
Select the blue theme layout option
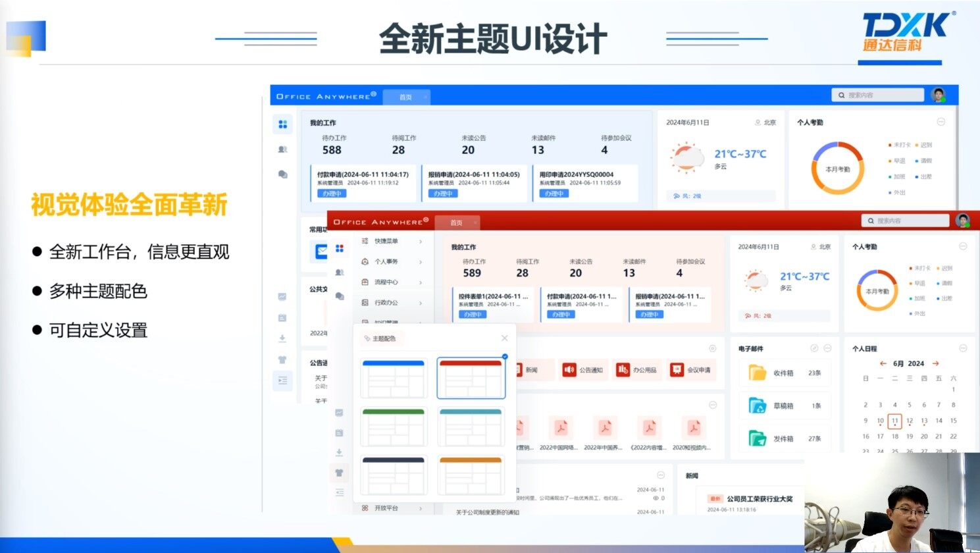tap(394, 379)
